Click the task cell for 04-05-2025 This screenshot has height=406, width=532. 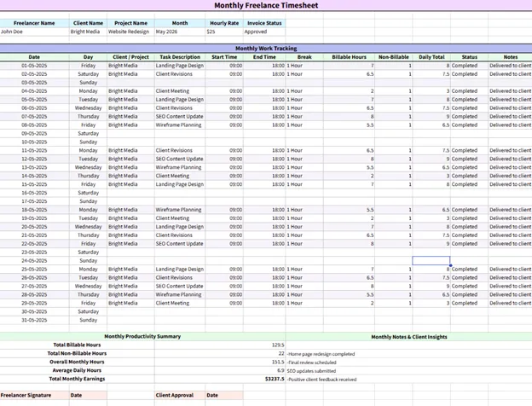[x=180, y=91]
